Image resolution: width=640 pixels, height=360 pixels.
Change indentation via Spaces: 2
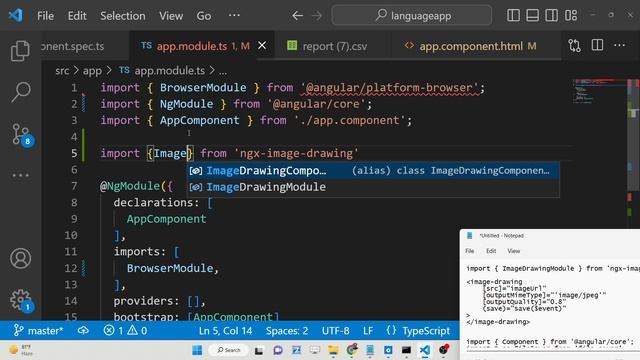[x=287, y=331]
